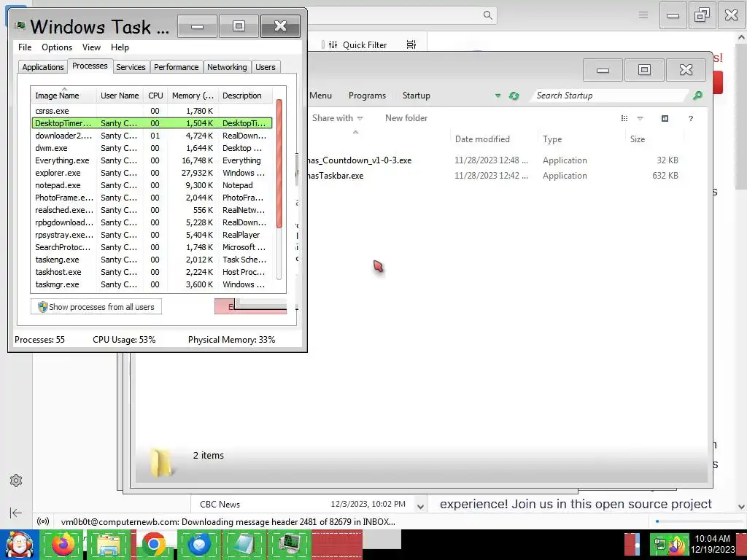Viewport: 747px width, 560px height.
Task: Click the message list display options icon
Action: pyautogui.click(x=411, y=44)
